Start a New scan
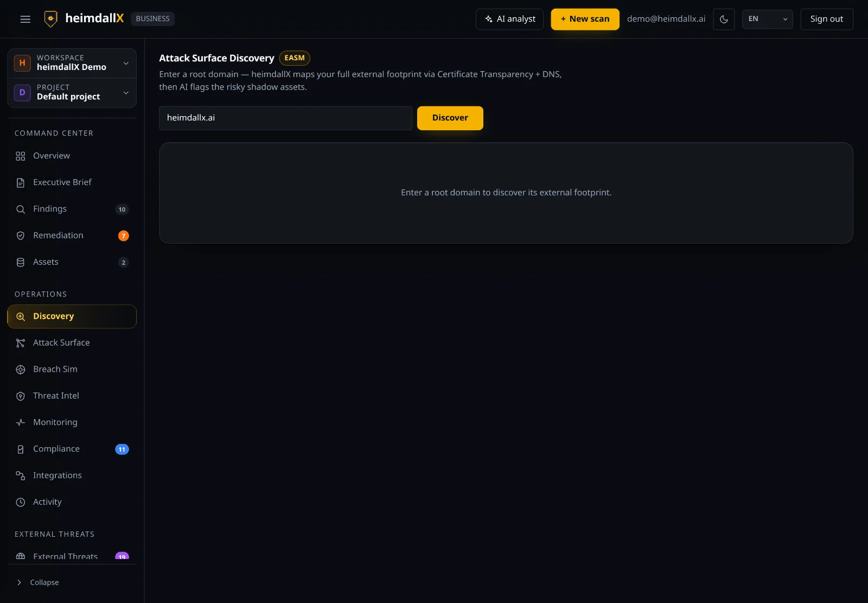Screen dimensions: 868x603 [x=585, y=19]
